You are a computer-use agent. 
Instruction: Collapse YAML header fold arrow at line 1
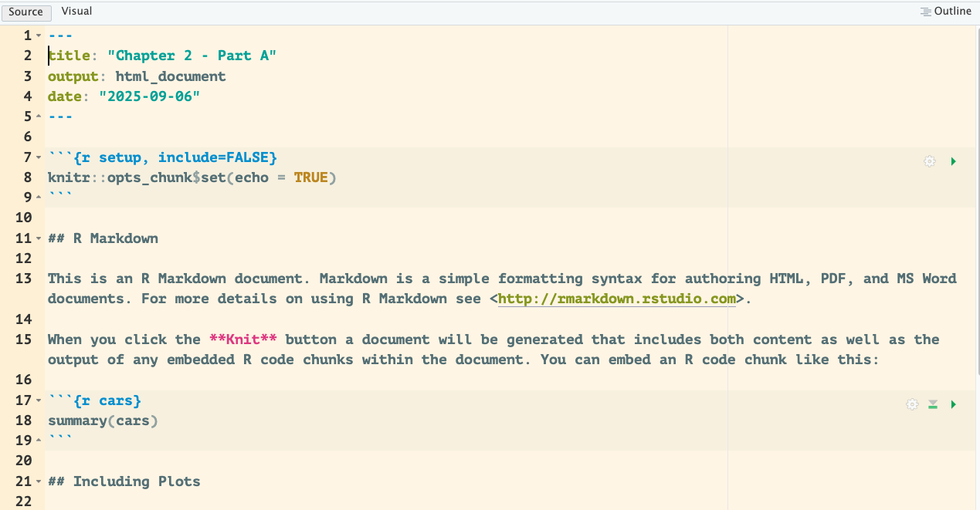39,35
